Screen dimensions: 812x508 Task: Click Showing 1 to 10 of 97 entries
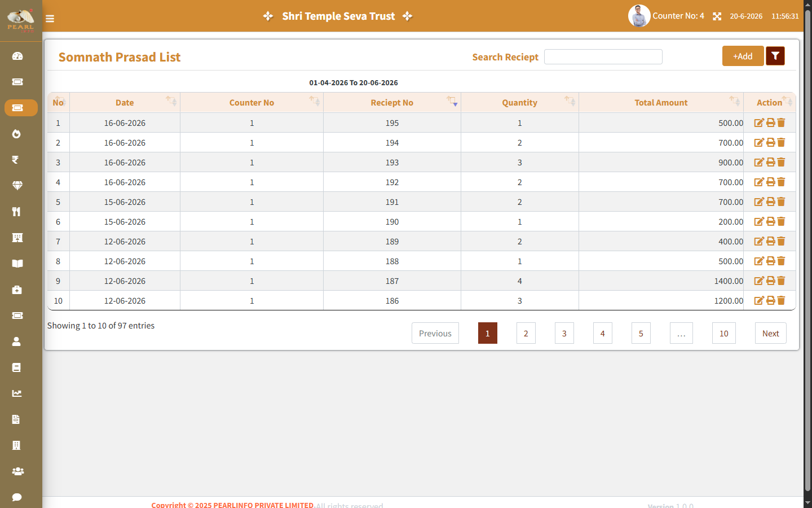tap(101, 326)
